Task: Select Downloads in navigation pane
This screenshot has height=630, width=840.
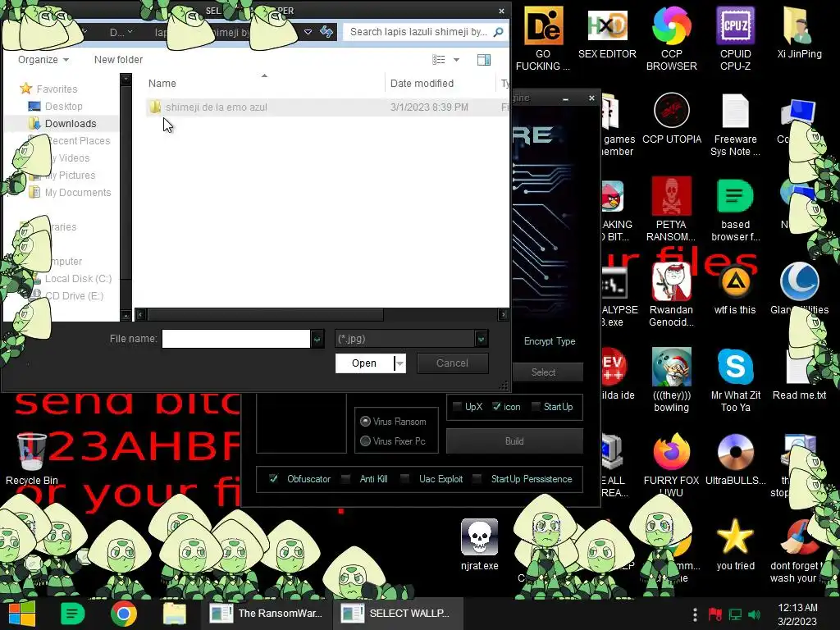Action: (x=71, y=123)
